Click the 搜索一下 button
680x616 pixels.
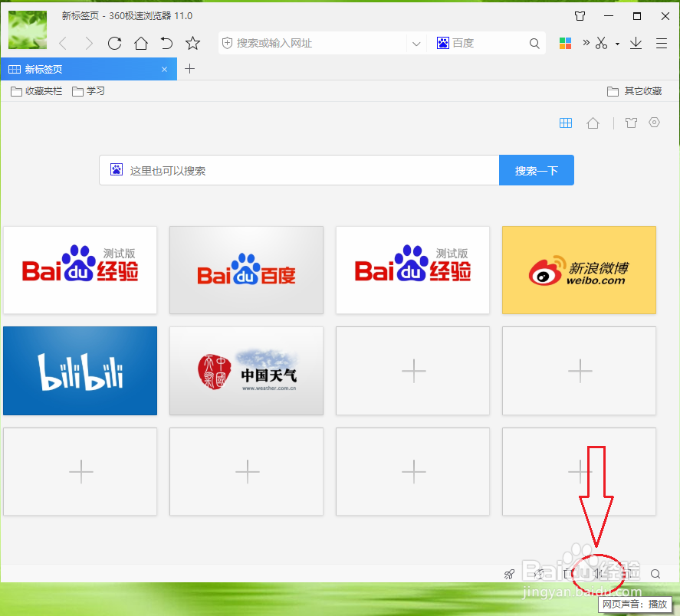537,170
